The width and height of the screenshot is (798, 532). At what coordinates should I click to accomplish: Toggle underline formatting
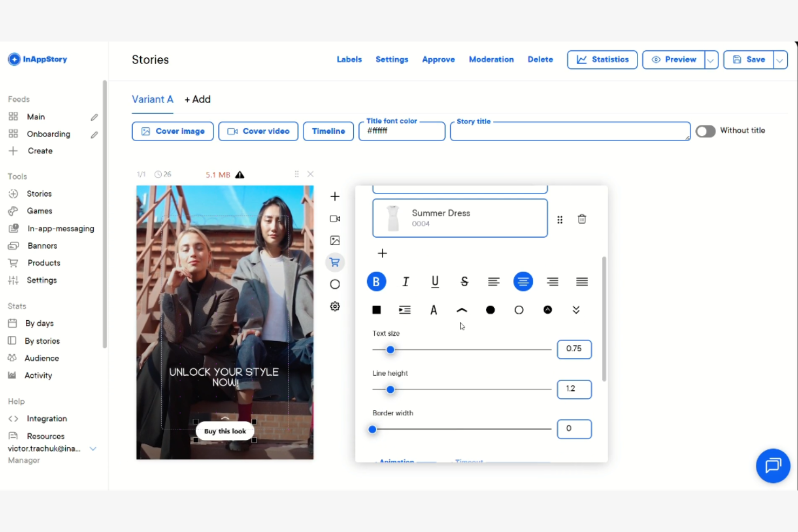[x=435, y=281]
